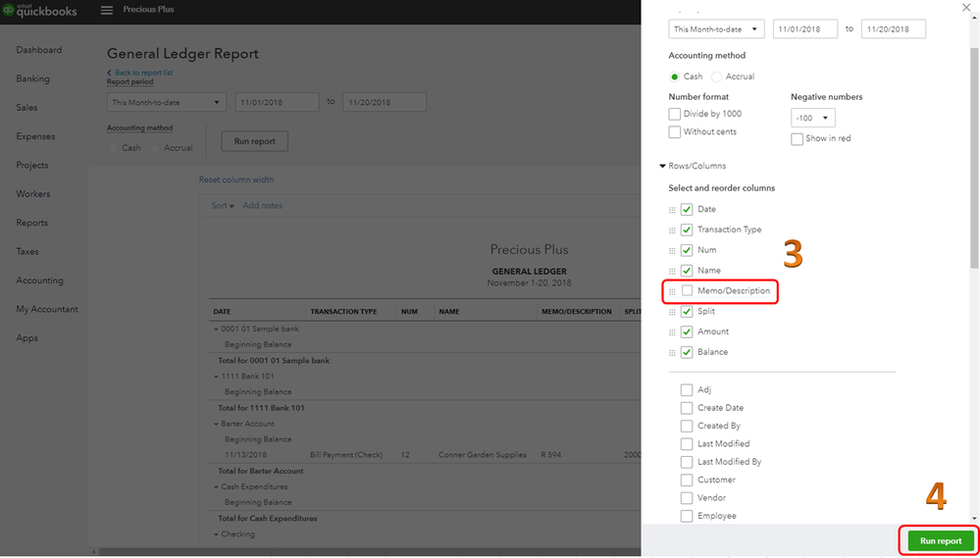Viewport: 980px width, 558px height.
Task: Check the Adj column option
Action: pos(687,390)
